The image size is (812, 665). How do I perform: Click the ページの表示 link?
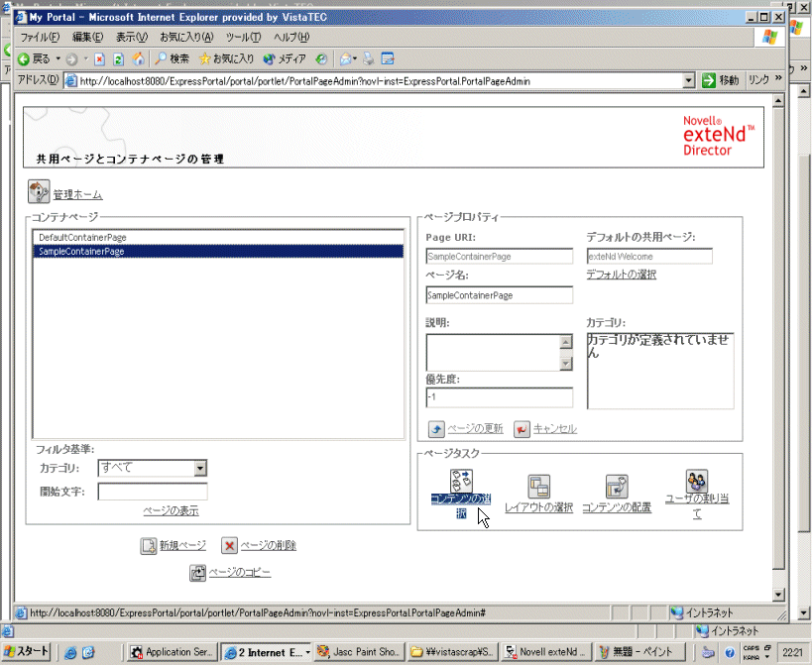(171, 511)
